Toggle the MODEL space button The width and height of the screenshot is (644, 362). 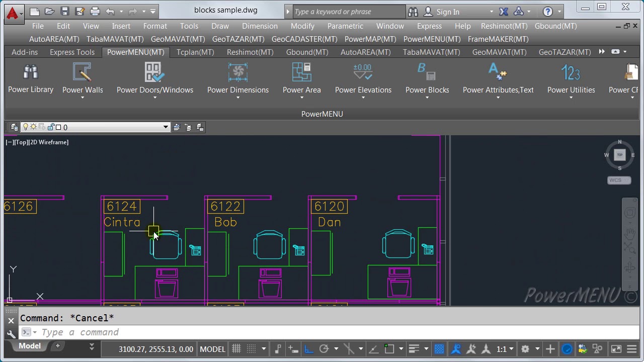coord(212,349)
